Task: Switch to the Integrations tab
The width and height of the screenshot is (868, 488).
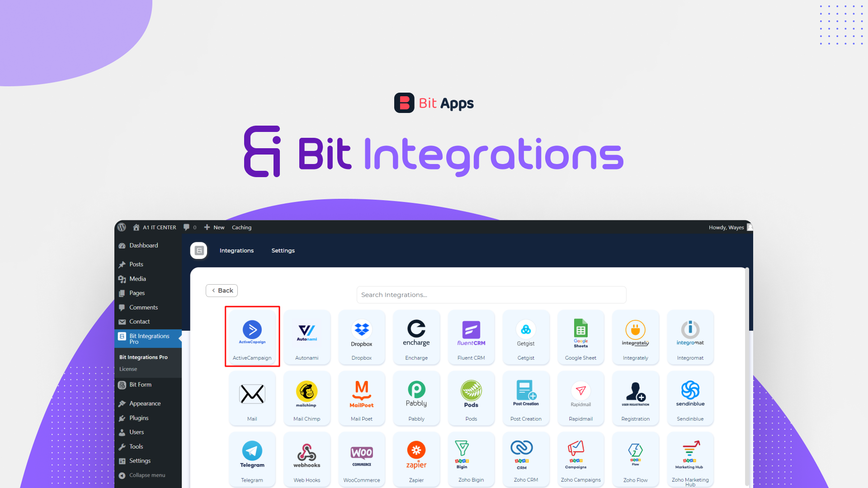Action: [x=236, y=250]
